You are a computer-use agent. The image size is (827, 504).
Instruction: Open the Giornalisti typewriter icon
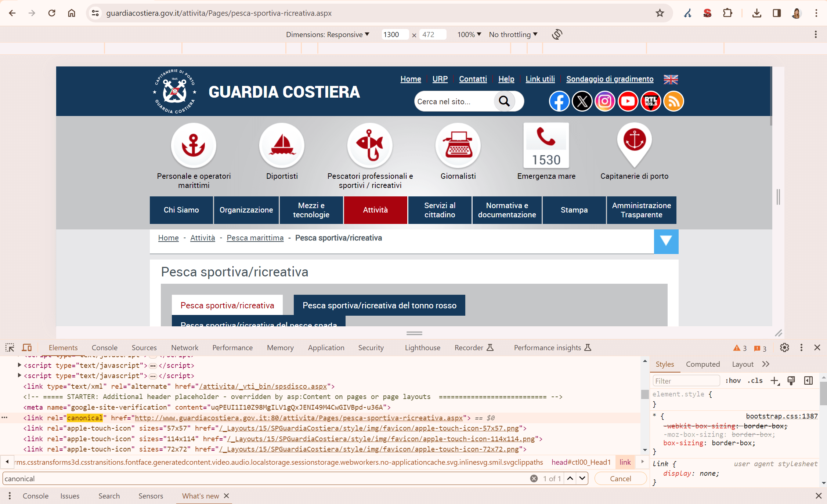click(x=458, y=145)
